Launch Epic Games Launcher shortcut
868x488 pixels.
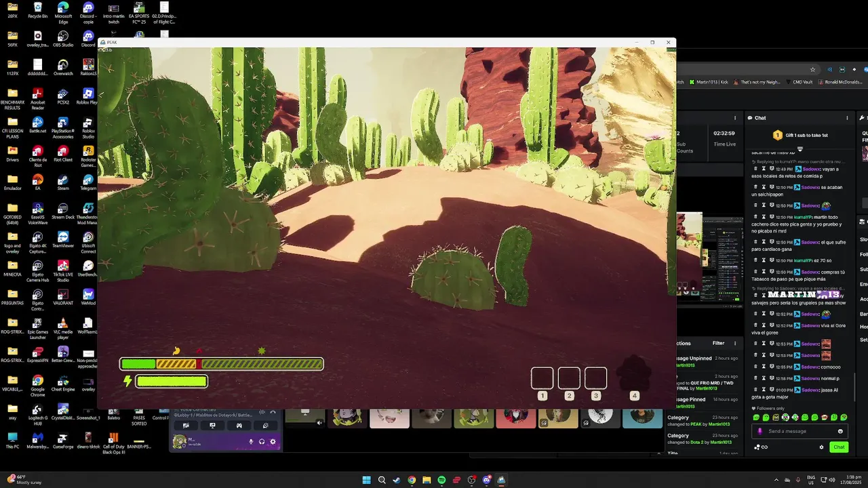coord(38,327)
